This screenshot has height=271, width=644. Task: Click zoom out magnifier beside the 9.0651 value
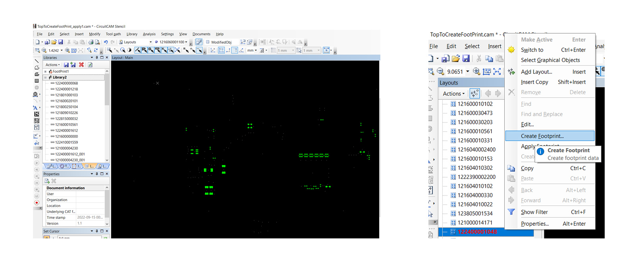tap(440, 72)
